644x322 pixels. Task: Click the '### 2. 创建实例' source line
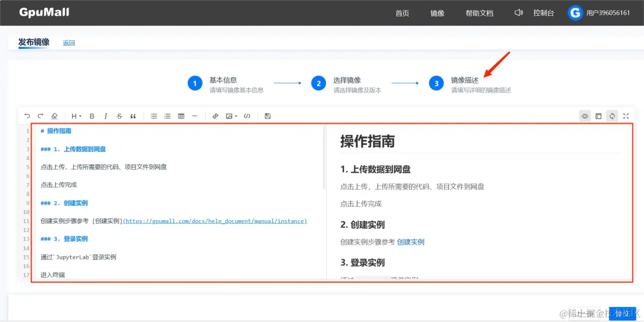point(64,203)
